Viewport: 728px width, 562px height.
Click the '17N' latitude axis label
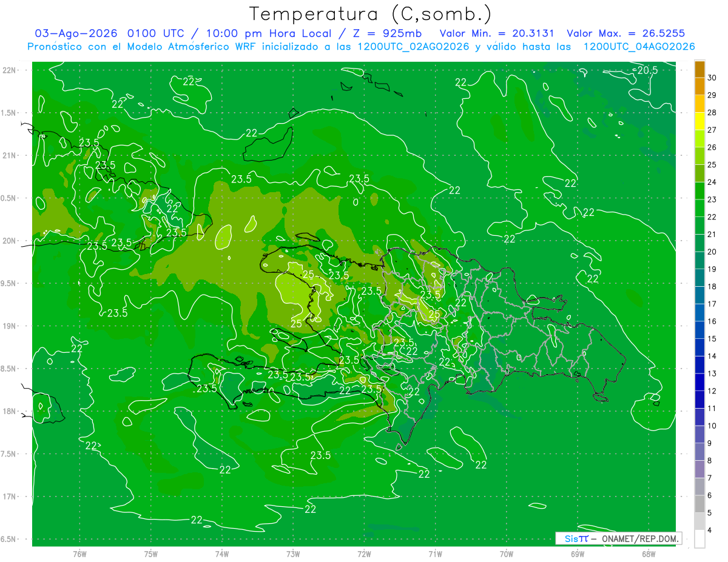pyautogui.click(x=10, y=497)
